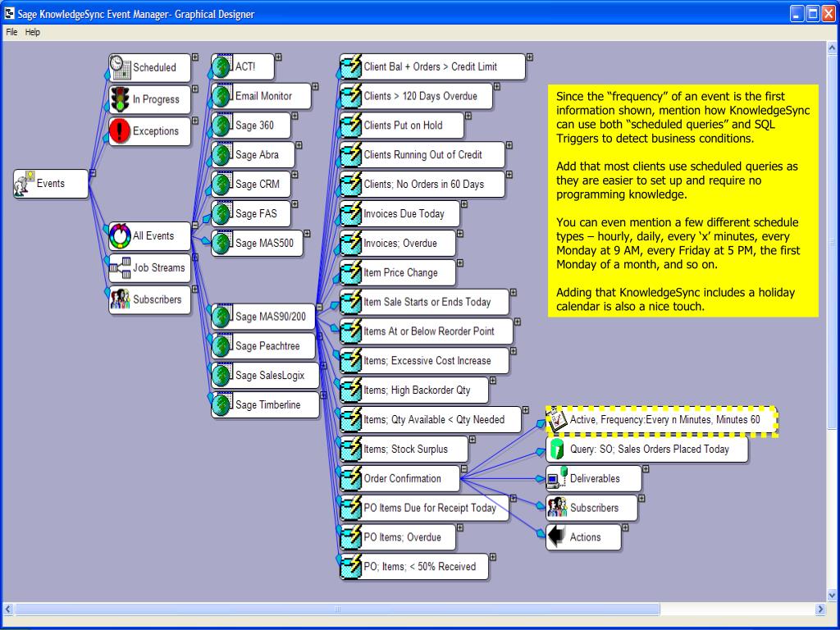Click the Sage MAS500 globe icon
Viewport: 840px width, 630px height.
coord(221,243)
